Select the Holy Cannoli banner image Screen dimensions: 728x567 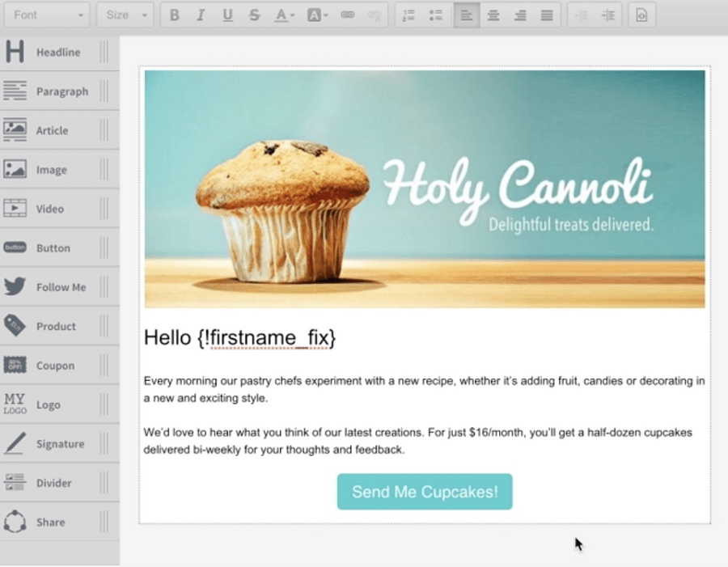(x=425, y=188)
